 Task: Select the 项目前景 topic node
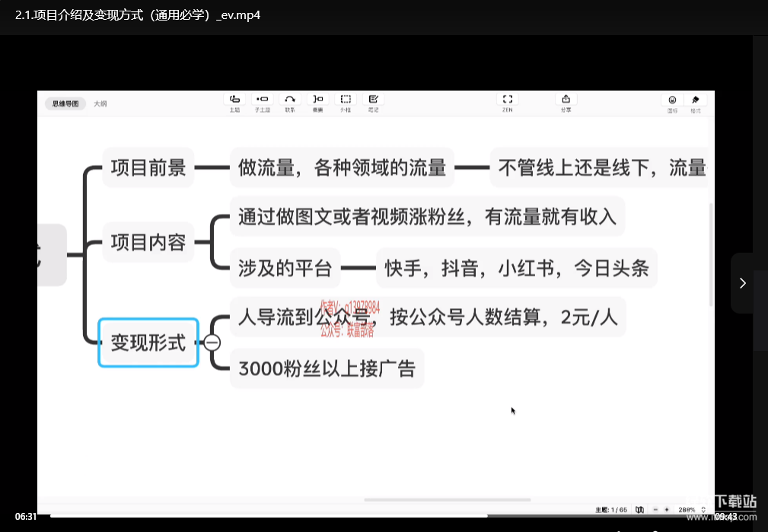point(148,167)
